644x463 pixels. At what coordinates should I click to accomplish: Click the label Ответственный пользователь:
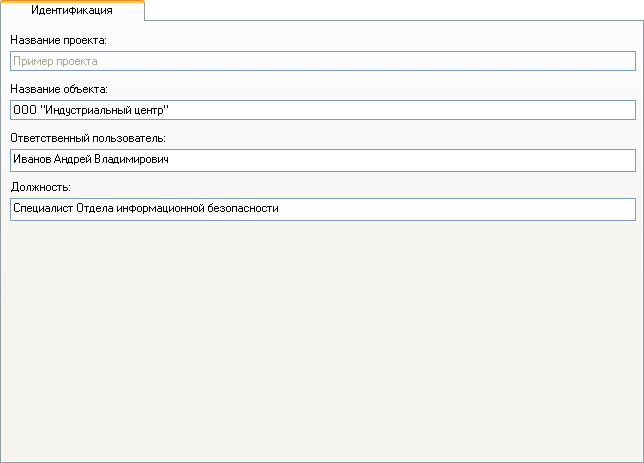(x=88, y=138)
